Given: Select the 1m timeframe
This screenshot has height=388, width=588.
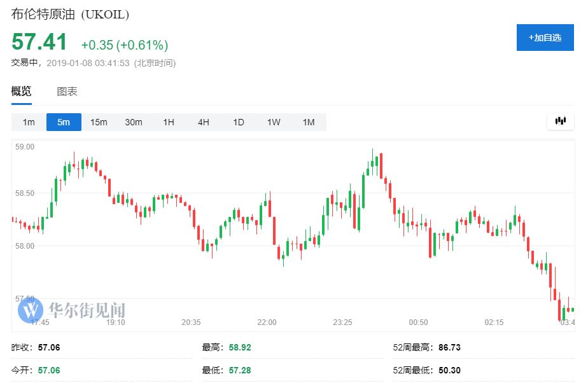Looking at the screenshot, I should pos(29,122).
